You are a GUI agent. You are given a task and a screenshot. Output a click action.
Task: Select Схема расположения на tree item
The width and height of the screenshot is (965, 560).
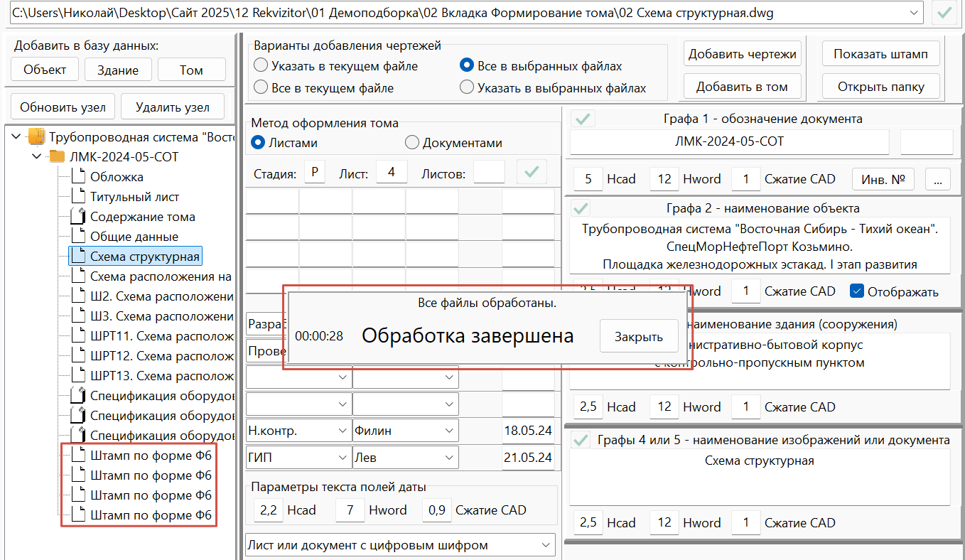161,276
